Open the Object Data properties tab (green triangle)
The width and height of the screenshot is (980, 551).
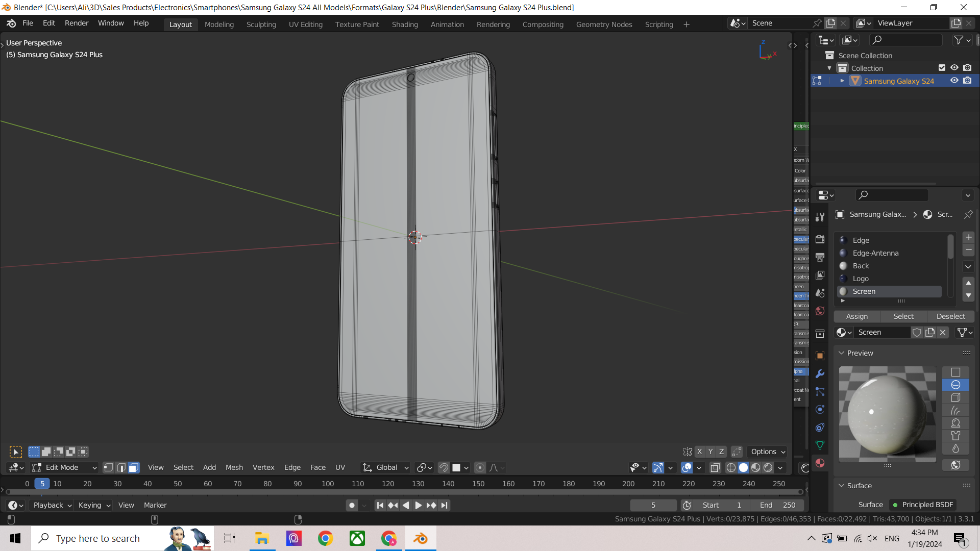point(820,445)
